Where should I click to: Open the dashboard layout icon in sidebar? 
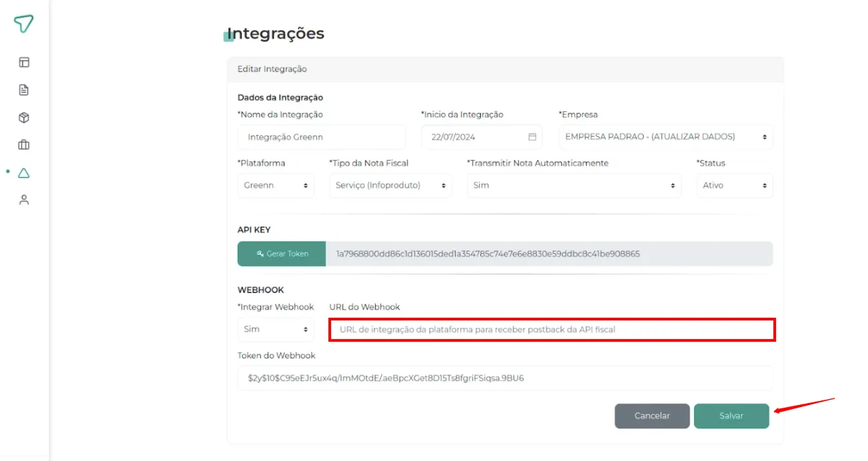pos(24,63)
